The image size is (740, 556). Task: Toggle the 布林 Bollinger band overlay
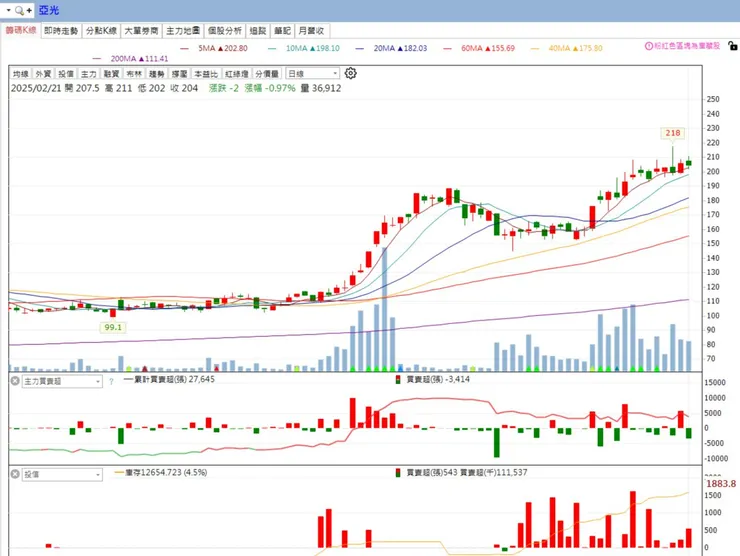[x=134, y=74]
